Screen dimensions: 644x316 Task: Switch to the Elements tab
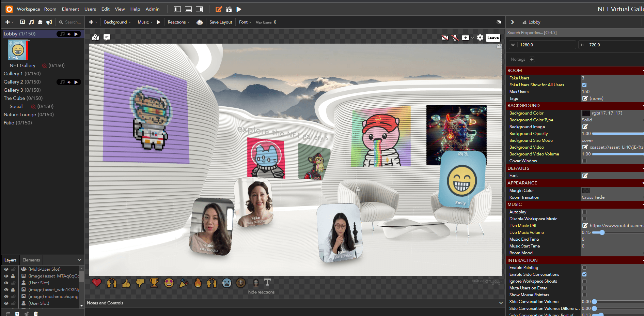(x=31, y=260)
